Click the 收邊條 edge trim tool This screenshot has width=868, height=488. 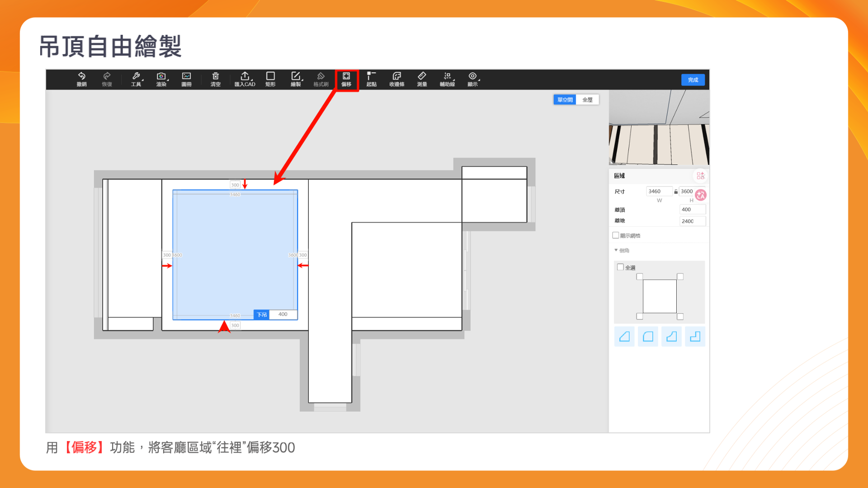click(396, 79)
